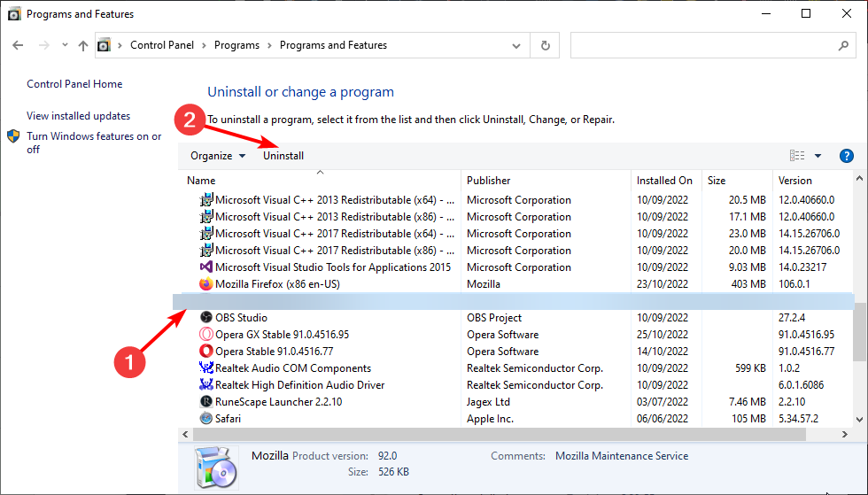Expand the address bar history dropdown

[x=515, y=45]
